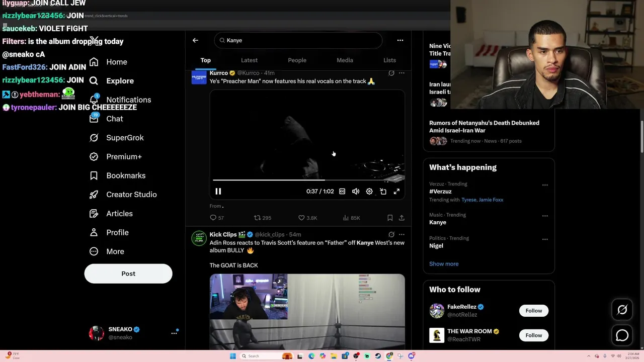Open the Premium+ badge icon
Image resolution: width=644 pixels, height=362 pixels.
tap(94, 156)
